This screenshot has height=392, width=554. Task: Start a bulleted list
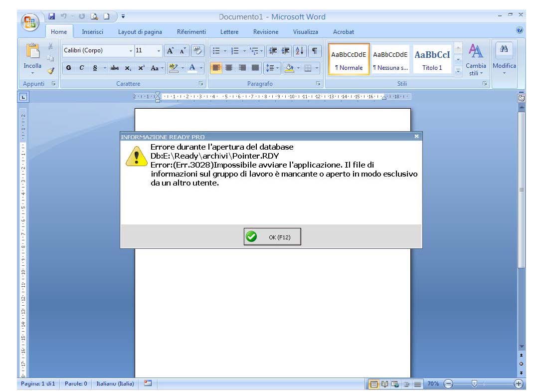click(x=216, y=51)
